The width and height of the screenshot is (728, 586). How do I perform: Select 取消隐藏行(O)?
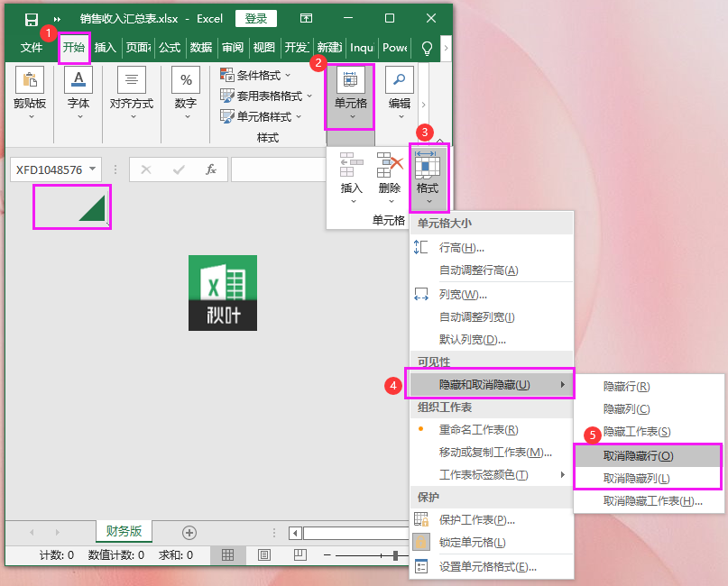[x=649, y=456]
